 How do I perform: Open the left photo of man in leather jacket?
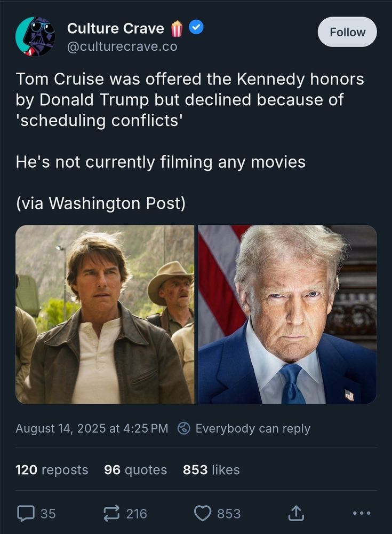point(105,314)
